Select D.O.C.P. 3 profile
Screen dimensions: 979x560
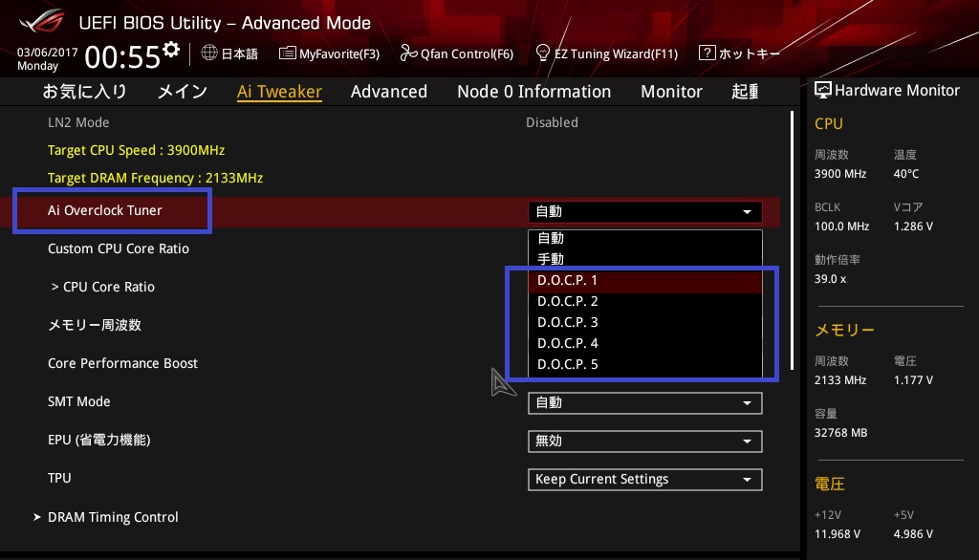(x=645, y=322)
